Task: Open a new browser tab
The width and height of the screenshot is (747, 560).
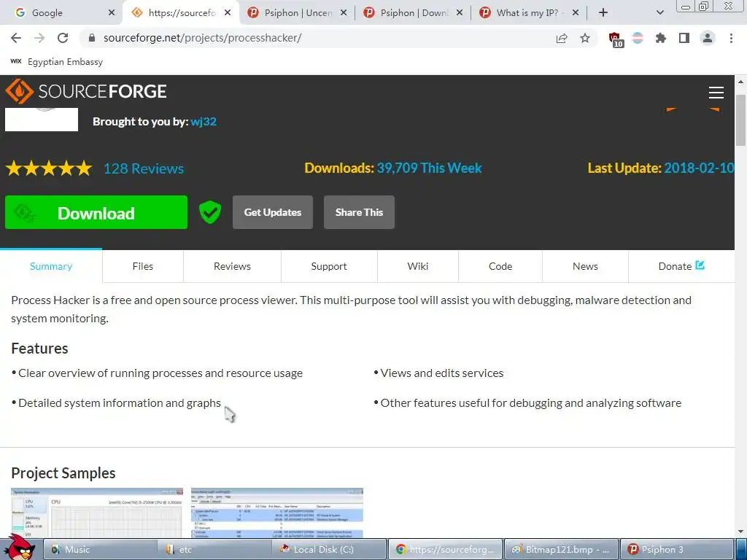Action: coord(603,13)
